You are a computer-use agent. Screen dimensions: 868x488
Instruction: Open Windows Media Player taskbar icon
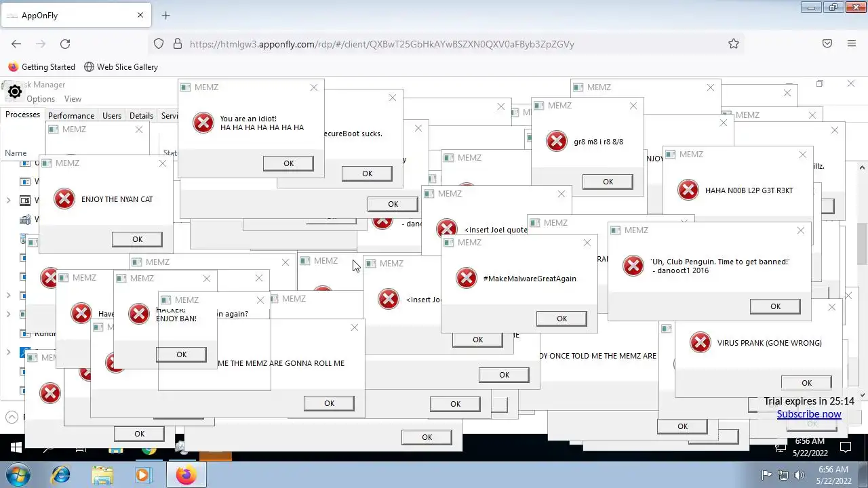click(x=143, y=474)
